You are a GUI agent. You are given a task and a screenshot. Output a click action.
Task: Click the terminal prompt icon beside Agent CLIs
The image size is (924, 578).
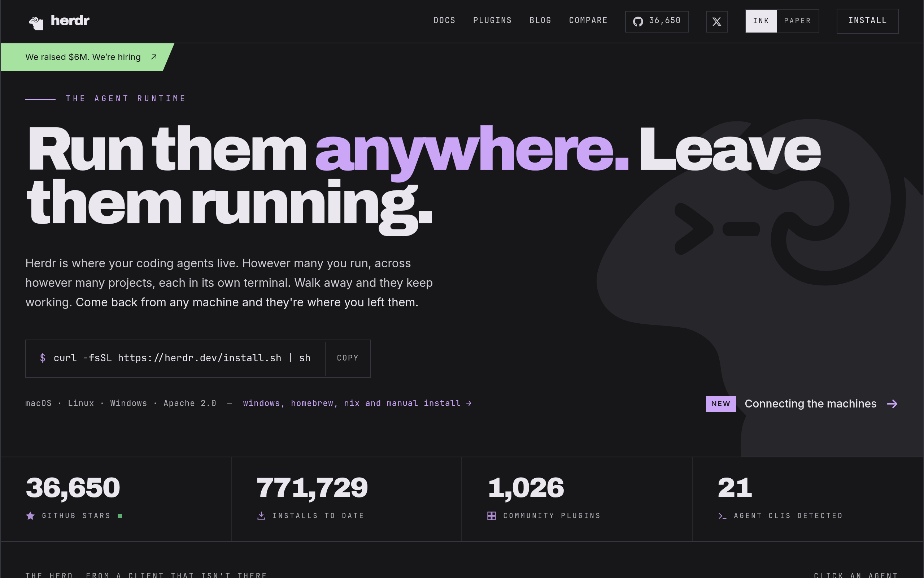pos(722,516)
